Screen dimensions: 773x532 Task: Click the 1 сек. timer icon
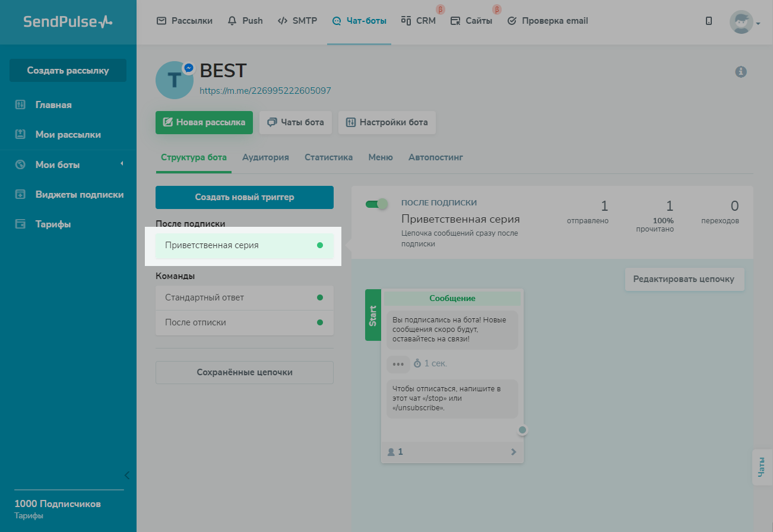pos(417,363)
